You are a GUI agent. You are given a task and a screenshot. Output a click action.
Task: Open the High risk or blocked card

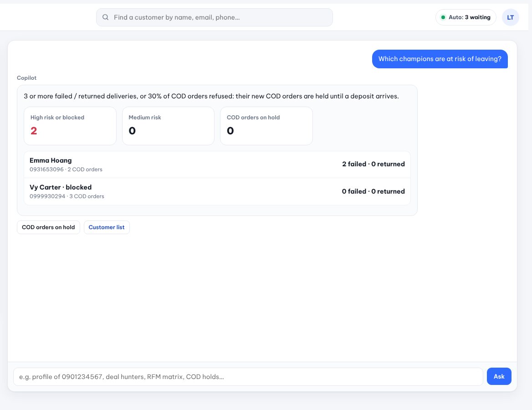[70, 126]
